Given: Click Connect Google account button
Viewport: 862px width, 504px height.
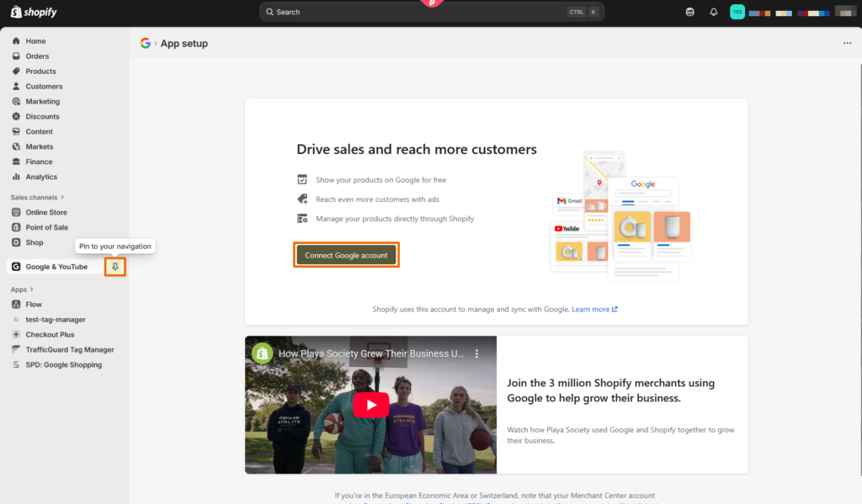Looking at the screenshot, I should coord(346,255).
